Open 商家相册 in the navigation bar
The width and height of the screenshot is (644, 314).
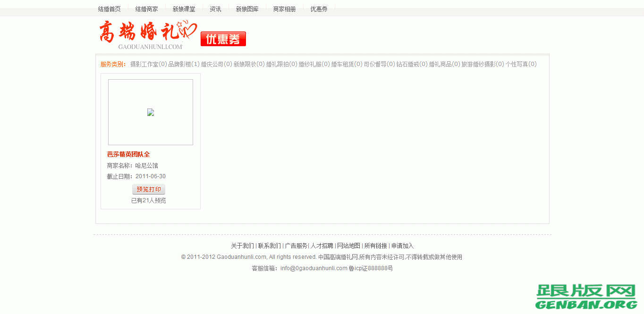pyautogui.click(x=284, y=8)
